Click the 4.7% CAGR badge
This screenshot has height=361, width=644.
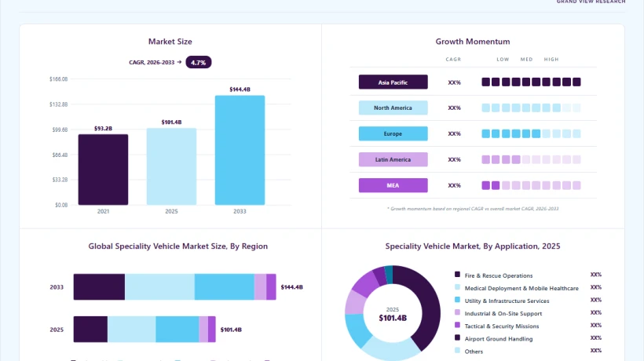click(x=199, y=62)
